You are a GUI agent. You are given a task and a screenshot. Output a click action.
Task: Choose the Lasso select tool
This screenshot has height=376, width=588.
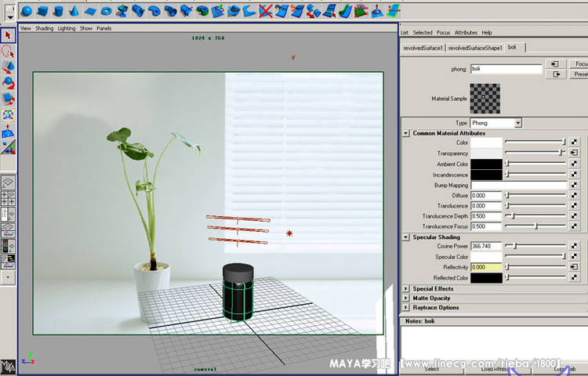pyautogui.click(x=8, y=51)
